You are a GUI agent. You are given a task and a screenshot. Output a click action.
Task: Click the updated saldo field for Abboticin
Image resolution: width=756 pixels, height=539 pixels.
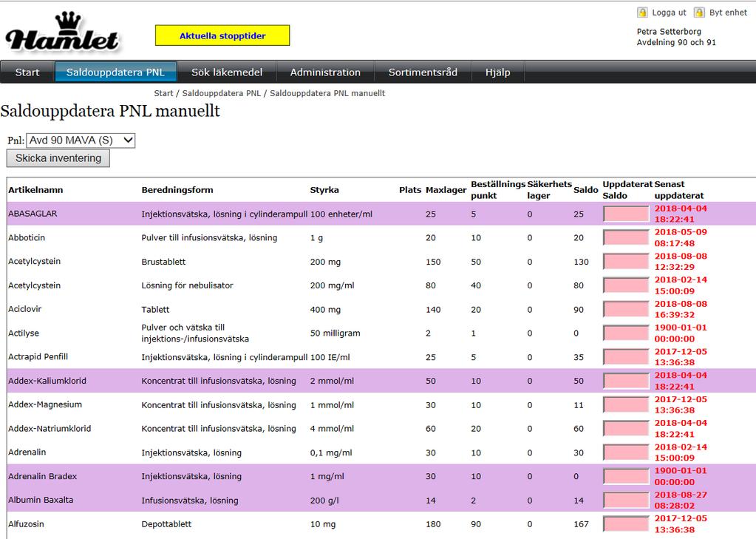[x=626, y=237]
